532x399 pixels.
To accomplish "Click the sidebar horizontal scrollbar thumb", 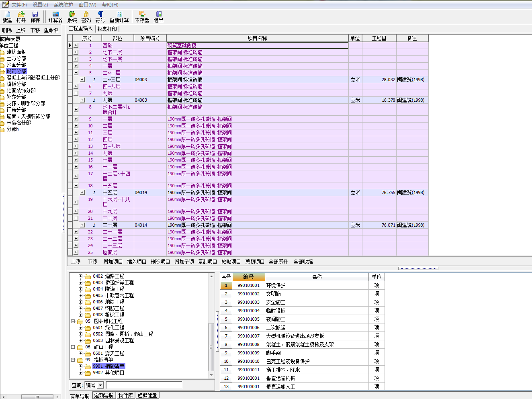I will tap(37, 397).
